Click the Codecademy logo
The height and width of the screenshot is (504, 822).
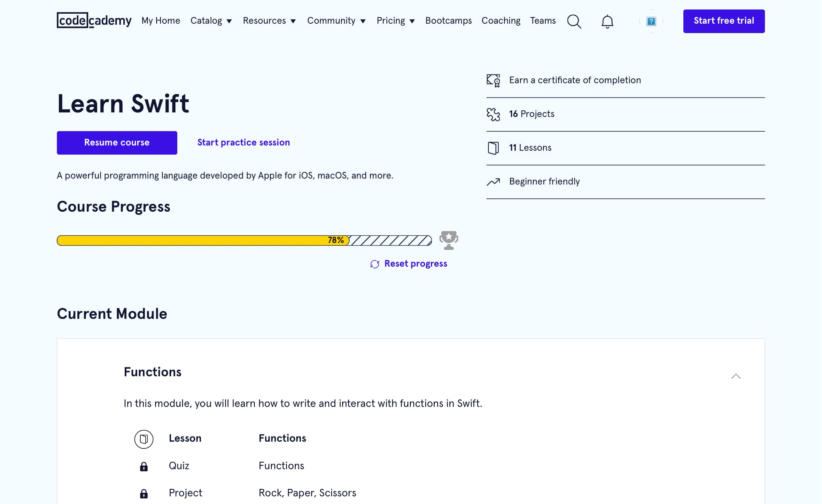tap(94, 21)
